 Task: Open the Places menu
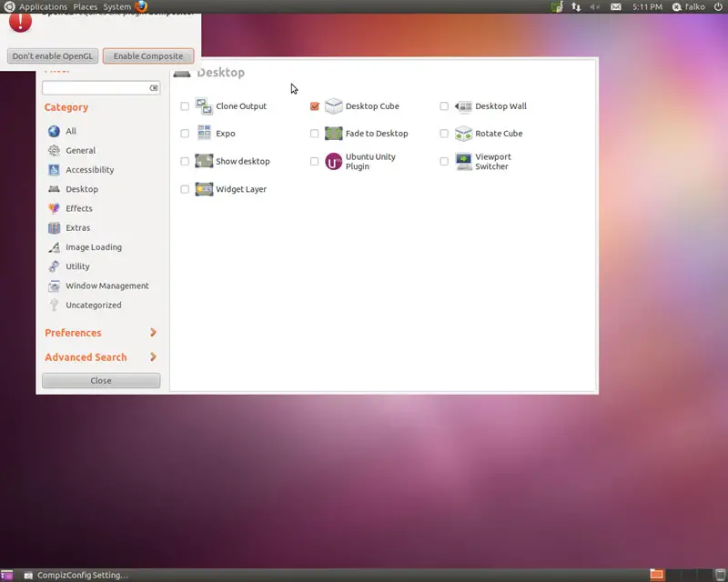(86, 6)
